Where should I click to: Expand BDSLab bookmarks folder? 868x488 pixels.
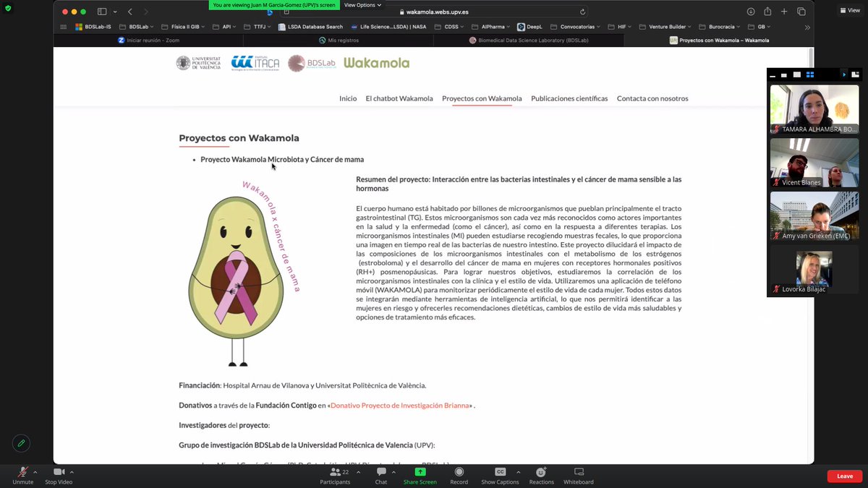click(x=137, y=27)
